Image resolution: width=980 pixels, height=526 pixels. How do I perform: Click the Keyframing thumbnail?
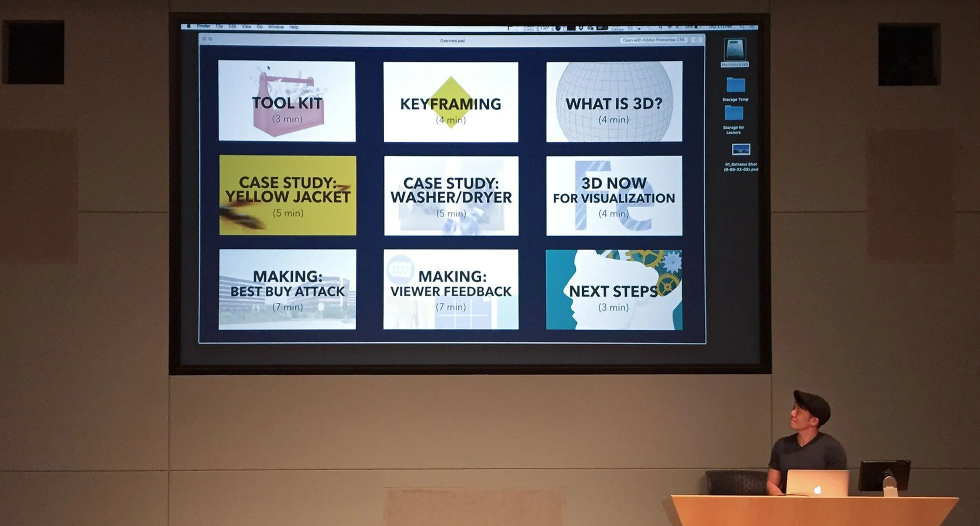[x=451, y=102]
